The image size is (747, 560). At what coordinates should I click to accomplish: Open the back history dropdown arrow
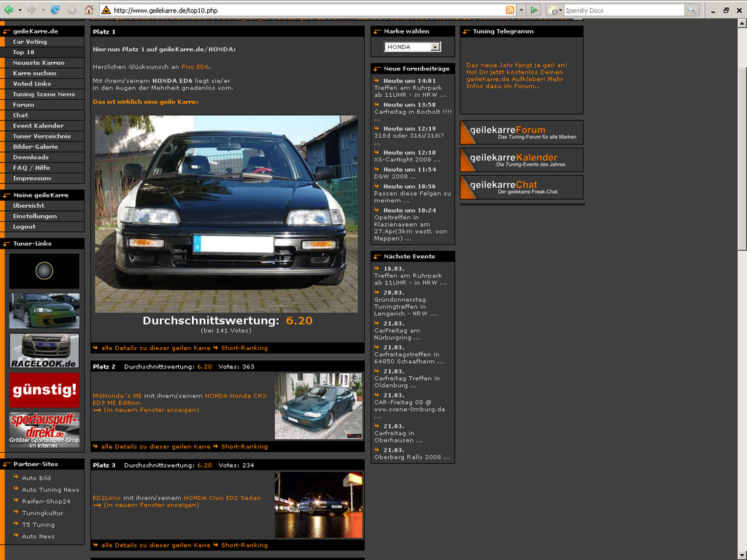20,10
